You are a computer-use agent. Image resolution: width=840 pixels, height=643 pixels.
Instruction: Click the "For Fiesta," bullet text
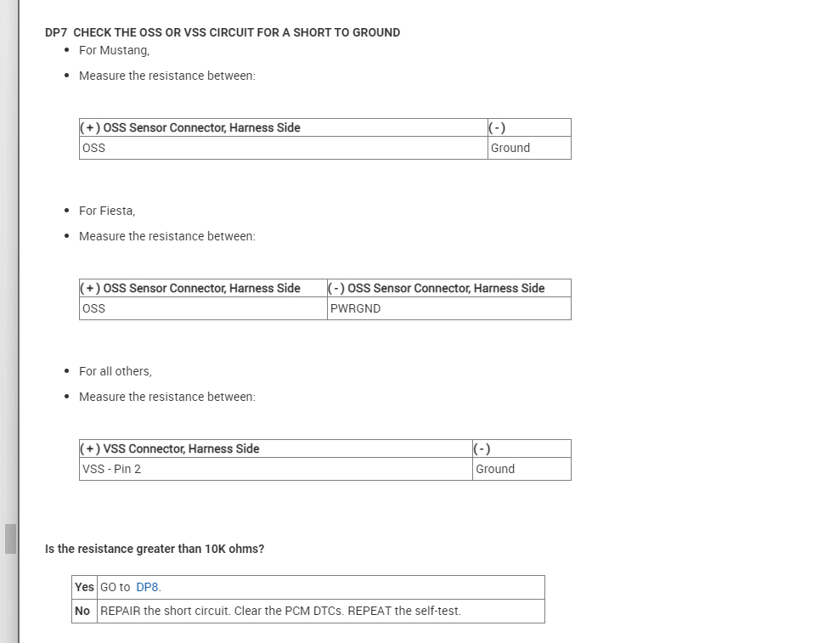(107, 211)
